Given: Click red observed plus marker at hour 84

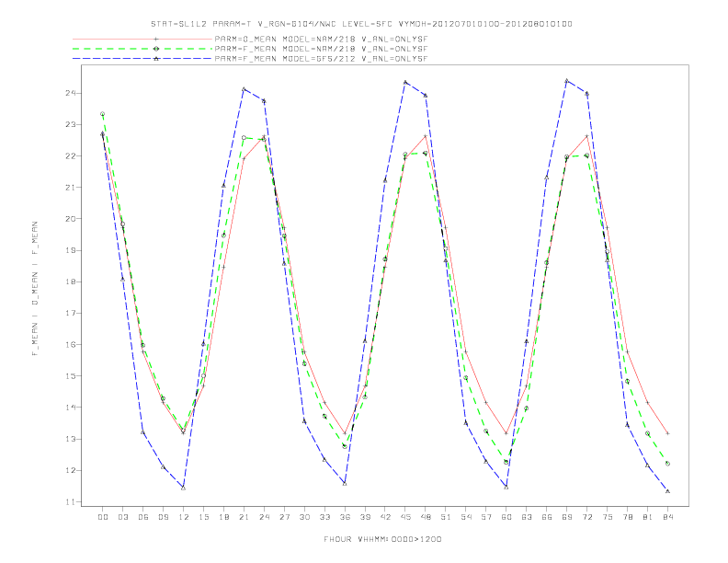Looking at the screenshot, I should (x=667, y=433).
